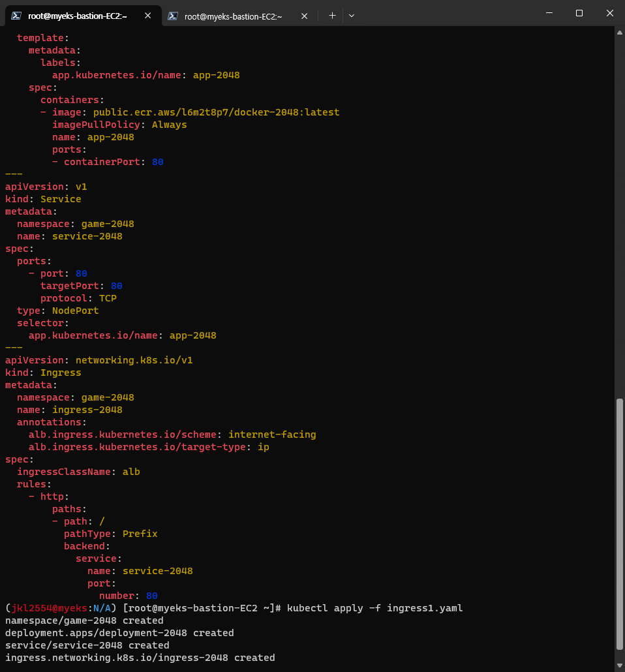Image resolution: width=625 pixels, height=672 pixels.
Task: Minimize the terminal window
Action: (549, 13)
